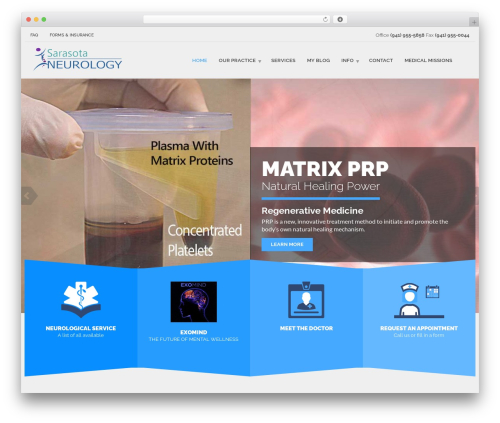Open Medical Missions menu item
500x423 pixels.
(x=428, y=60)
